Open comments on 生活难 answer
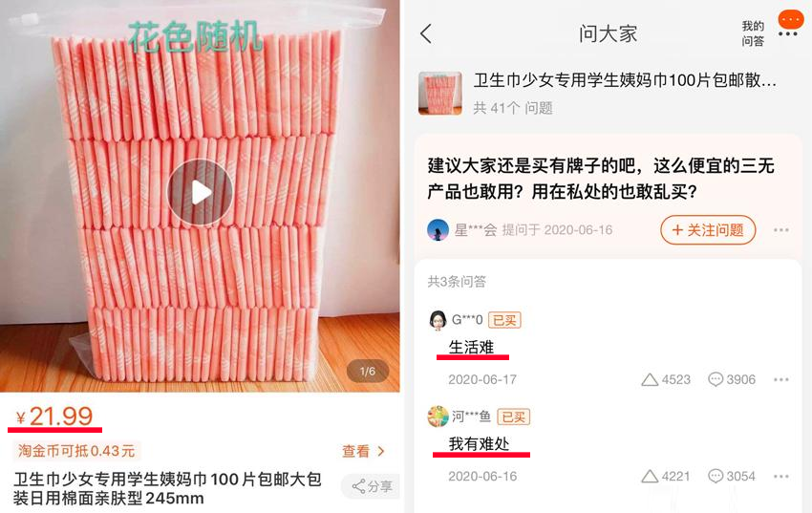Image resolution: width=812 pixels, height=513 pixels. (731, 379)
